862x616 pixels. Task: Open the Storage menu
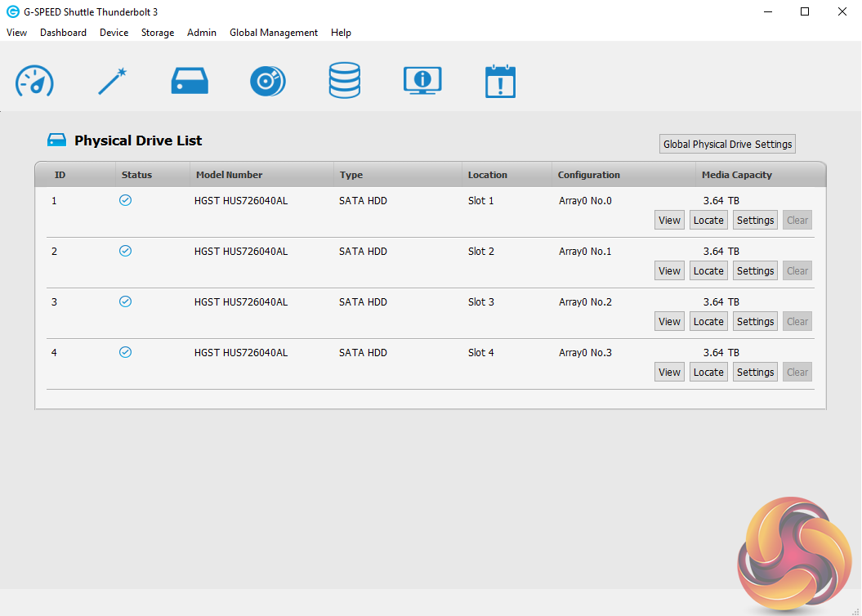pyautogui.click(x=158, y=33)
